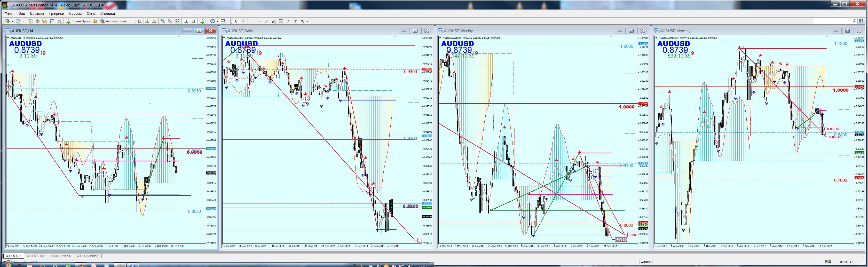
Task: Click the search magnifier icon
Action: coord(855,21)
